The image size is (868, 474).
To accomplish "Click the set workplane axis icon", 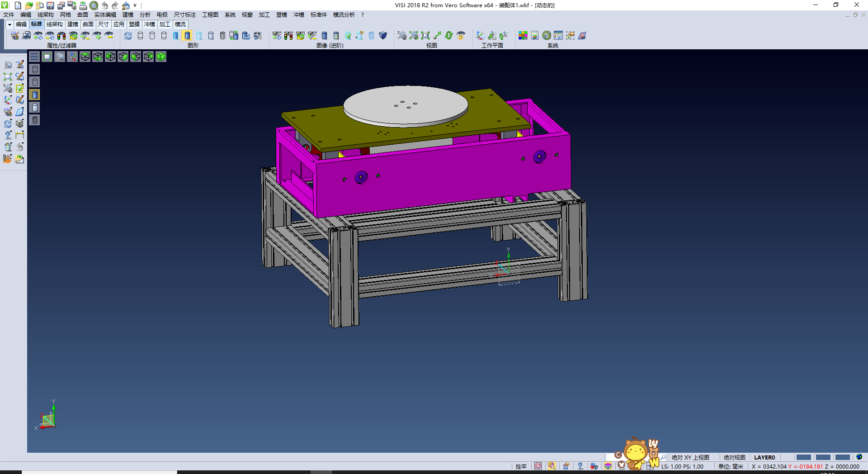I will click(480, 36).
